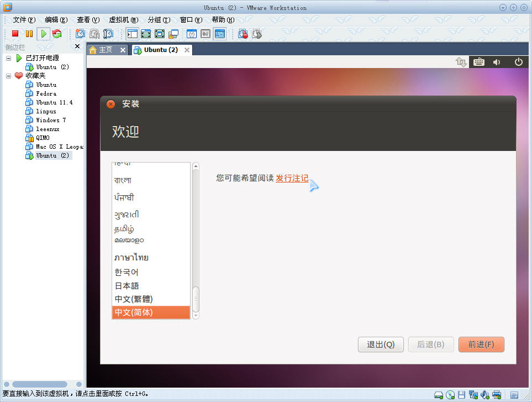Open the 窗口(W) menu
The image size is (532, 402).
(191, 20)
